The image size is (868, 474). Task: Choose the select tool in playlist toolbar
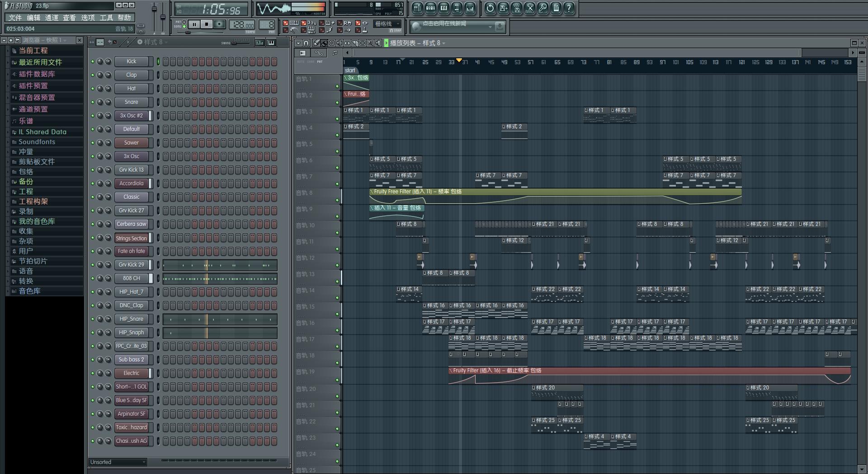tap(363, 43)
